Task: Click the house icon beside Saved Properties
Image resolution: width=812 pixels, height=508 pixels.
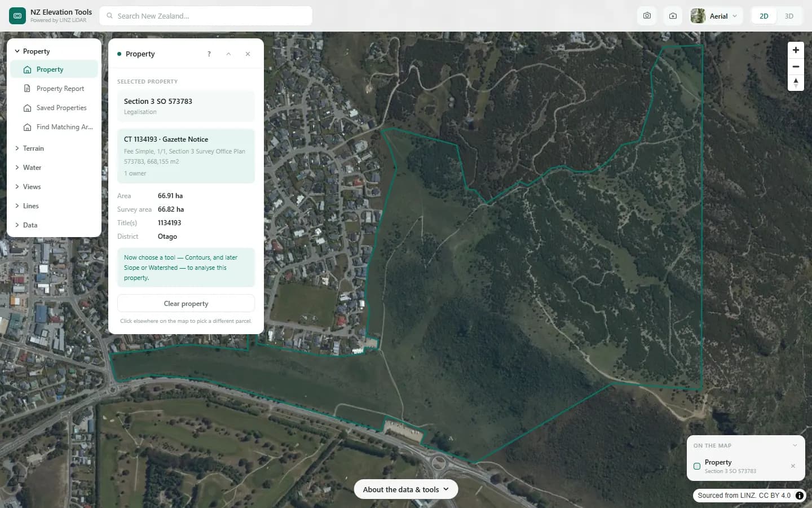Action: [x=27, y=108]
